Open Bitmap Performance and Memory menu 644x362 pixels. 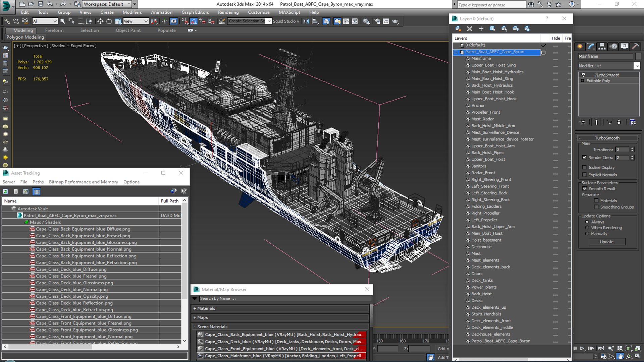click(83, 182)
